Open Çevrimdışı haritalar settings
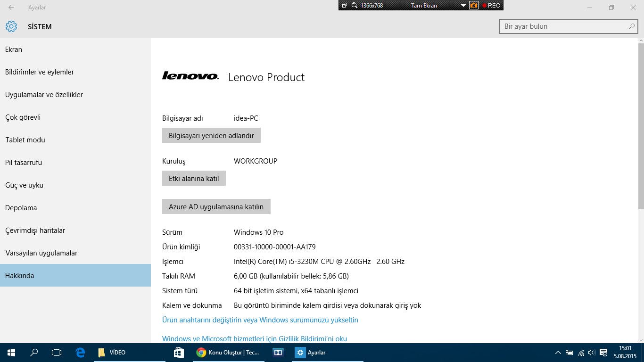 tap(75, 230)
